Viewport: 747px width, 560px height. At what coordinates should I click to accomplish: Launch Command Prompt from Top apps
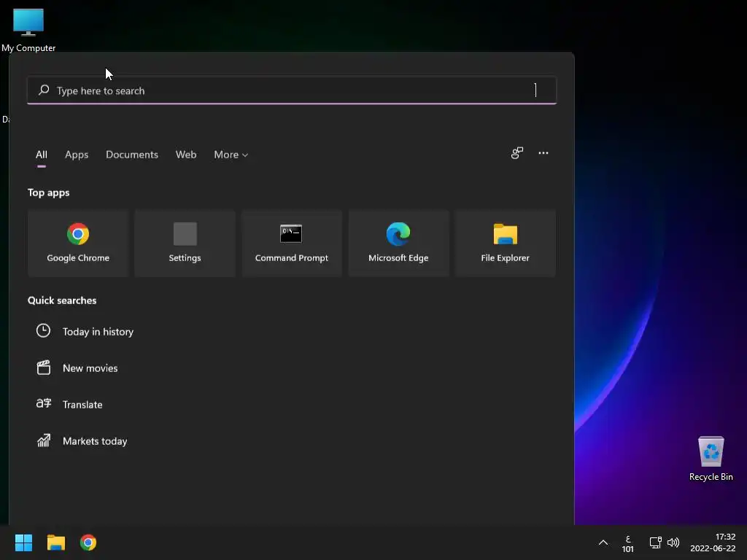click(x=292, y=243)
